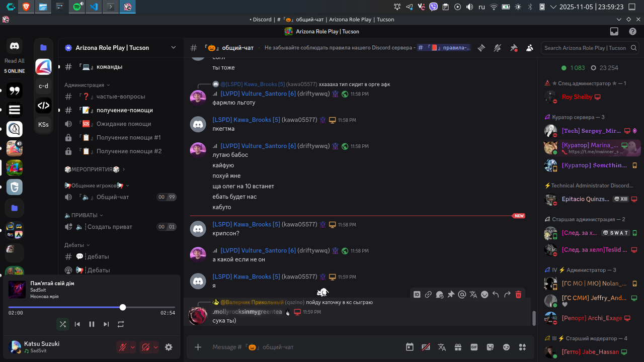Open the quotes server icon in sidebar
Viewport: 644px width, 362px height.
(x=15, y=90)
